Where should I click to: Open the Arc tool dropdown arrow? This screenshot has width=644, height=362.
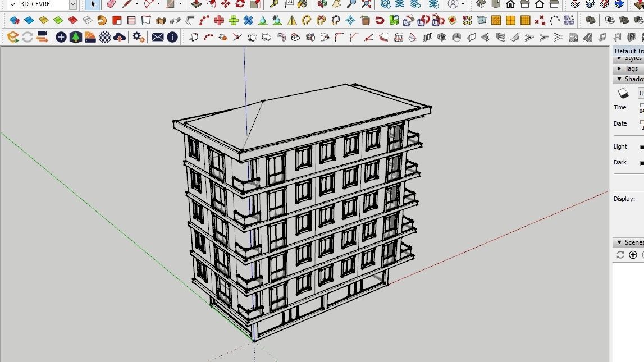point(158,4)
